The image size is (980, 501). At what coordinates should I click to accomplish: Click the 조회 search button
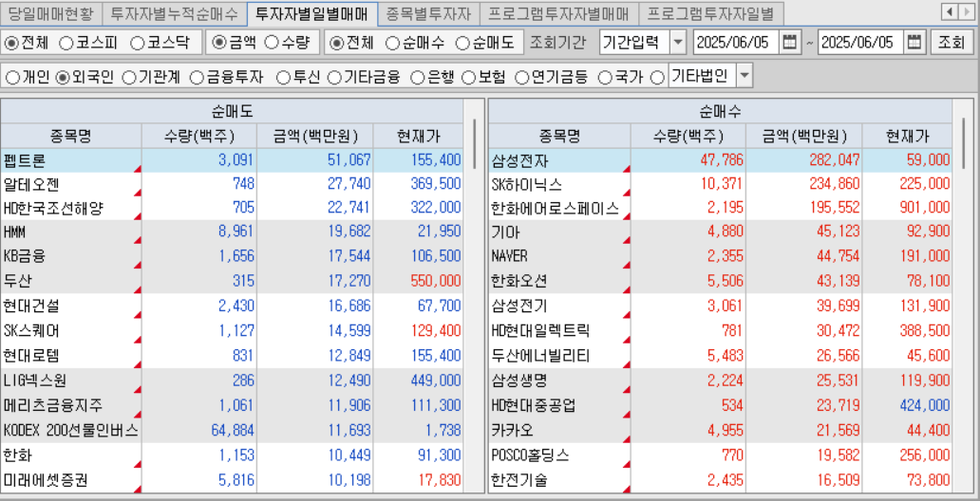(x=952, y=43)
